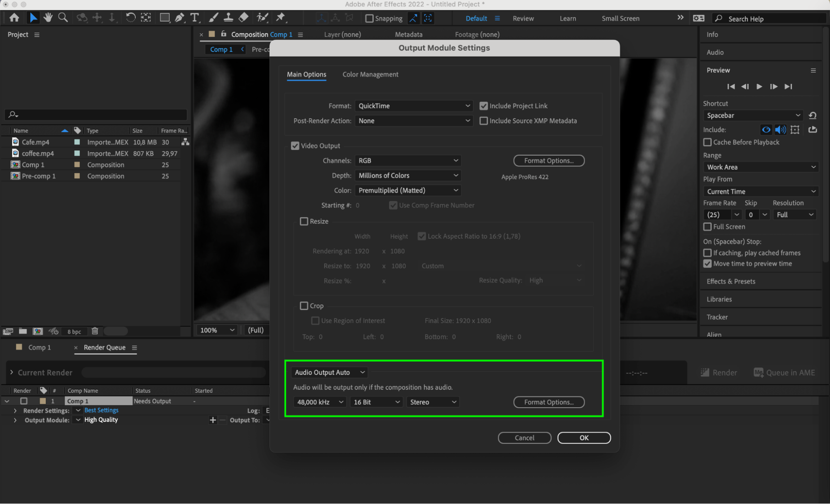Open the Audio Output Auto dropdown
The height and width of the screenshot is (504, 830).
(330, 372)
